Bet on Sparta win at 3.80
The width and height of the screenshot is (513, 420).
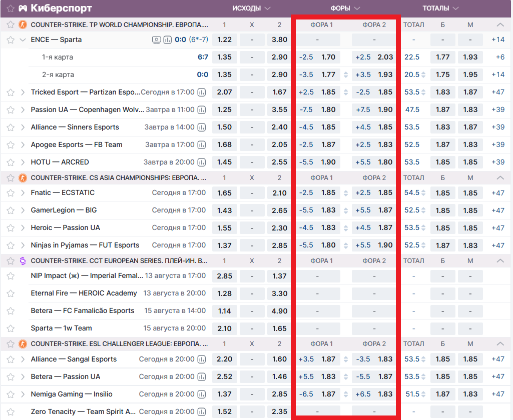(x=279, y=39)
